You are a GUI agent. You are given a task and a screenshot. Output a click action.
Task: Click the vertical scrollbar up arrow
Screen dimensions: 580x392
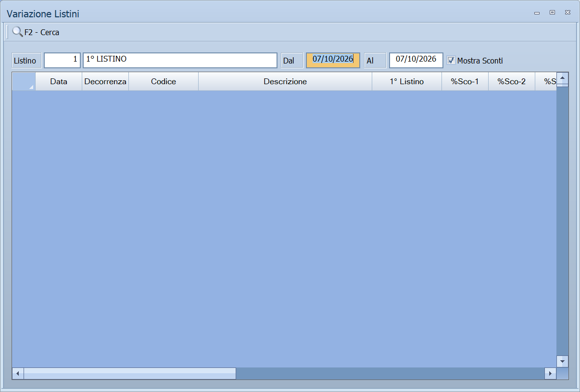pos(562,78)
